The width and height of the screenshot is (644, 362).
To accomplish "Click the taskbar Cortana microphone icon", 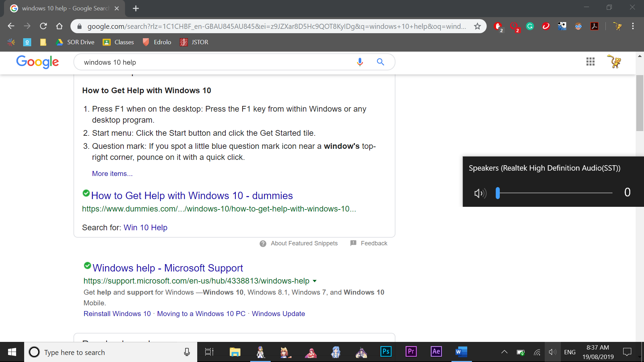I will coord(187,352).
